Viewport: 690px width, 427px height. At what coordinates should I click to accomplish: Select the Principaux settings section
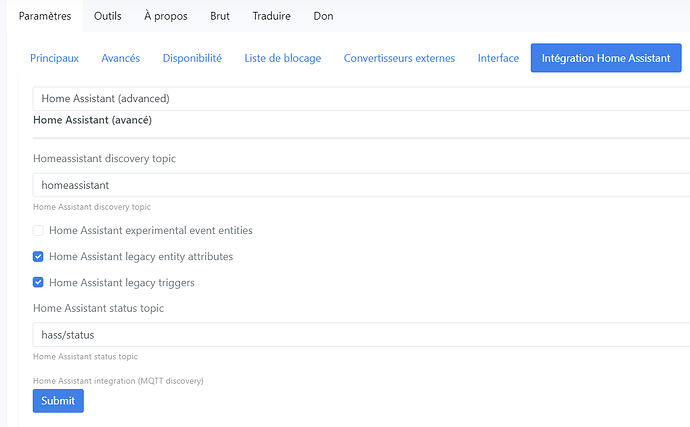[x=54, y=58]
